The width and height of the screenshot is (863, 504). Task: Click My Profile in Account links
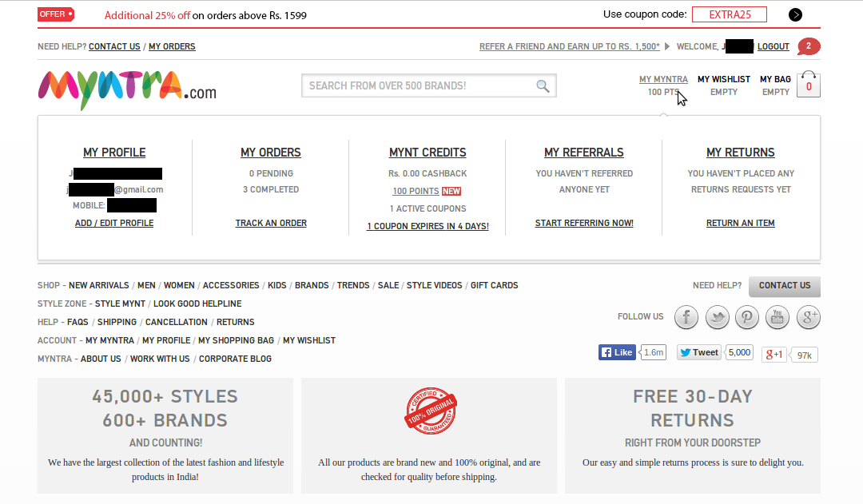tap(166, 340)
